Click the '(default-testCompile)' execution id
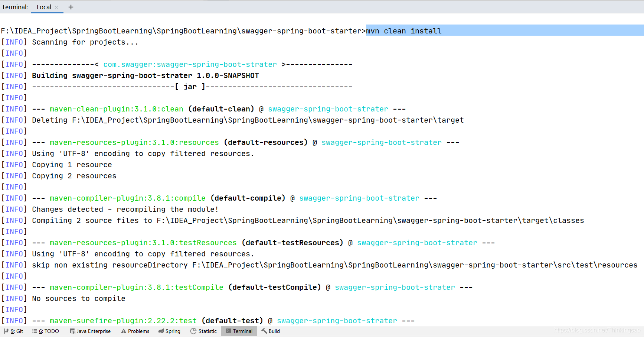The width and height of the screenshot is (644, 337). [x=275, y=287]
